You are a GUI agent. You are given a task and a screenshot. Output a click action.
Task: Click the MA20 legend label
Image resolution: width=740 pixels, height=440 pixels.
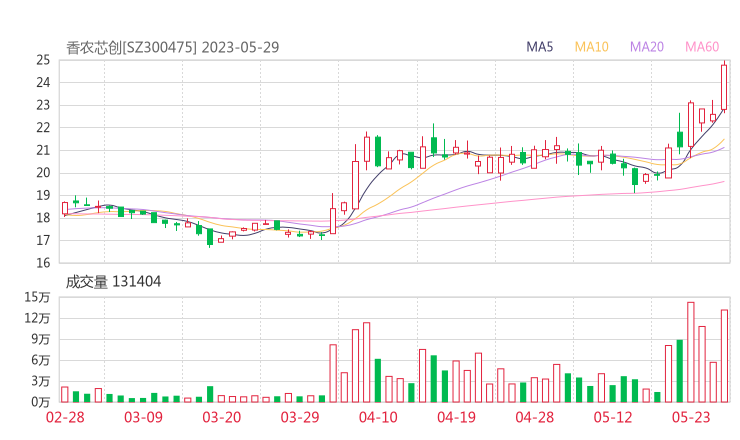click(x=647, y=47)
